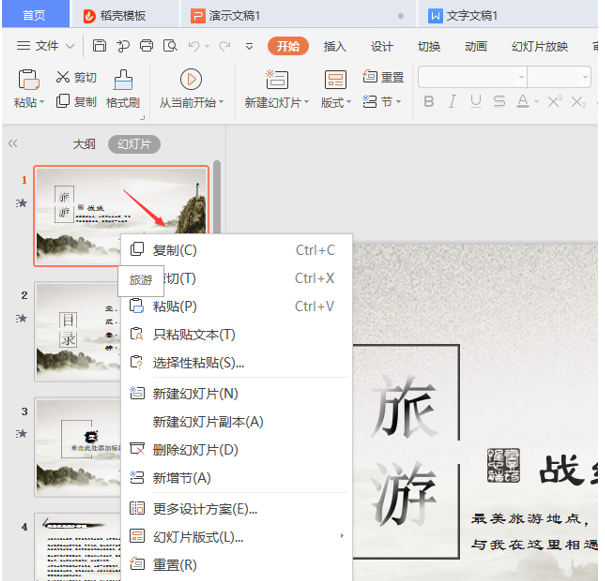This screenshot has width=605, height=581.
Task: Open the Animation (动画) ribbon tab
Action: (476, 47)
